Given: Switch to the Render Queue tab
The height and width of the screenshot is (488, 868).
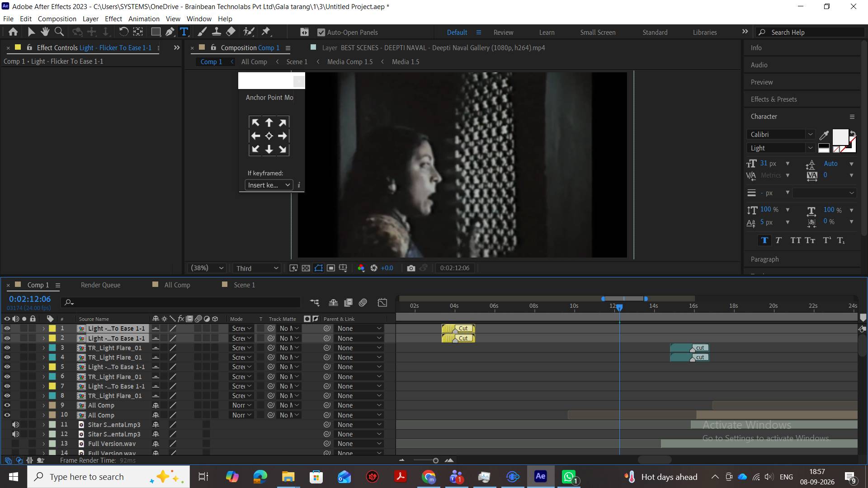Looking at the screenshot, I should pyautogui.click(x=100, y=285).
